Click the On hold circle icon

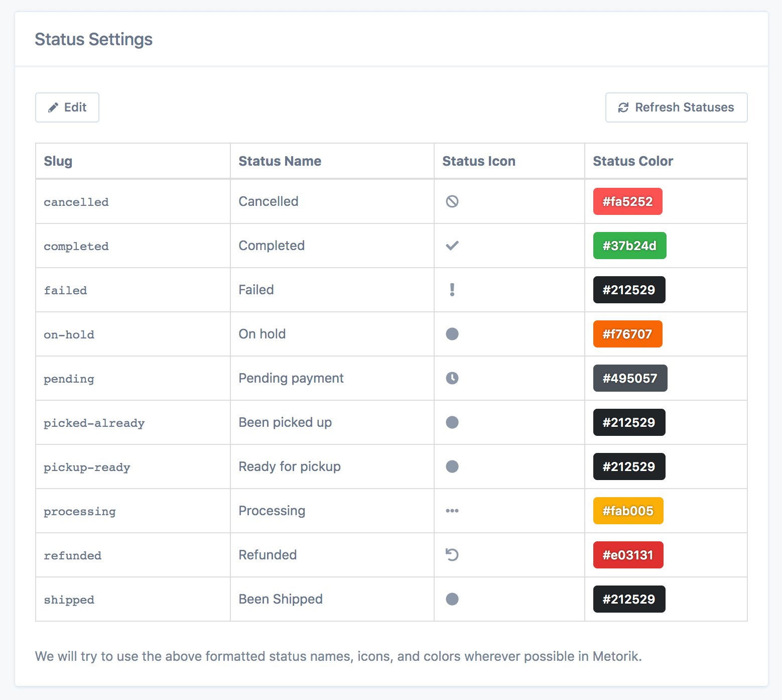pos(452,334)
